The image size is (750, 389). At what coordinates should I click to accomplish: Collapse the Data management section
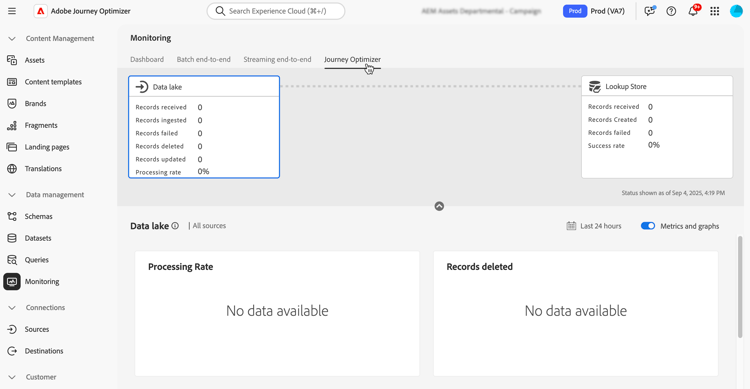(12, 195)
